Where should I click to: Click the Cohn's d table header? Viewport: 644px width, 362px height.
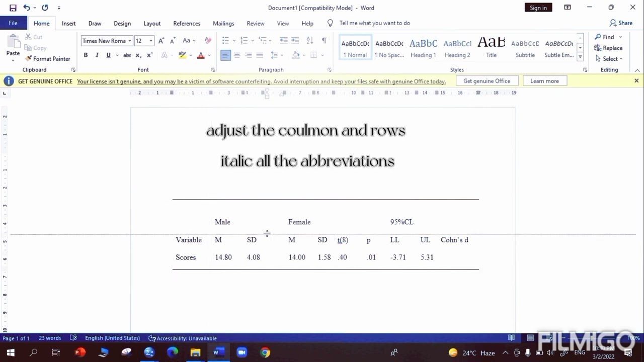(x=454, y=240)
